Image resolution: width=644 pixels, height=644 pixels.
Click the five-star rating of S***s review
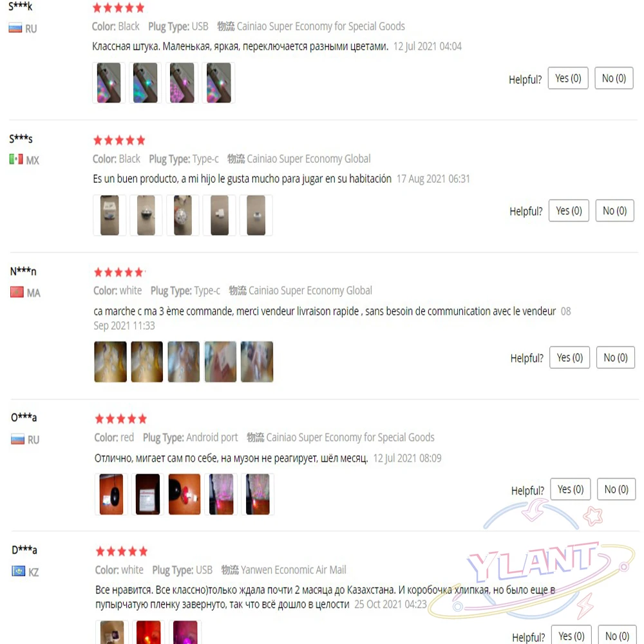click(119, 140)
